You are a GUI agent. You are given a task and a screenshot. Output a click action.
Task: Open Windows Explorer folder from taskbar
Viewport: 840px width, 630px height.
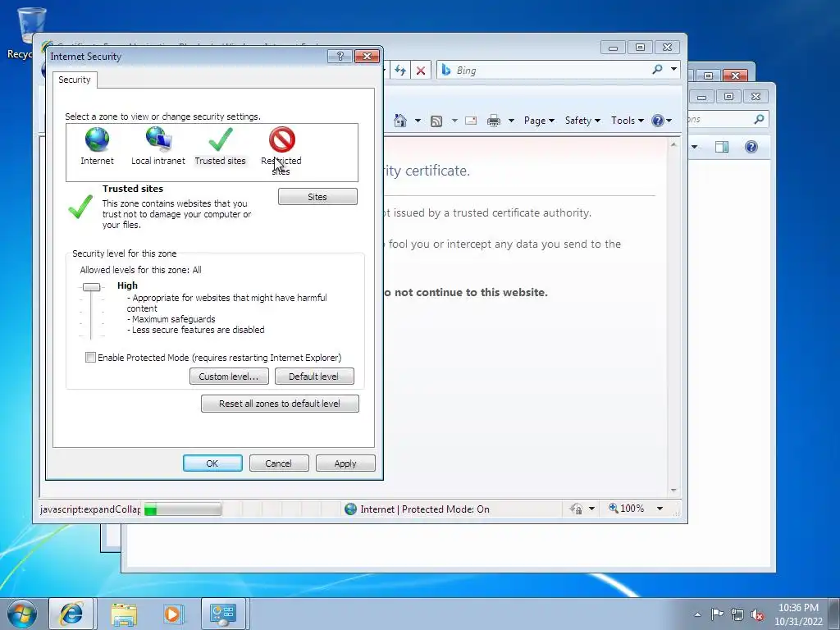pyautogui.click(x=124, y=614)
